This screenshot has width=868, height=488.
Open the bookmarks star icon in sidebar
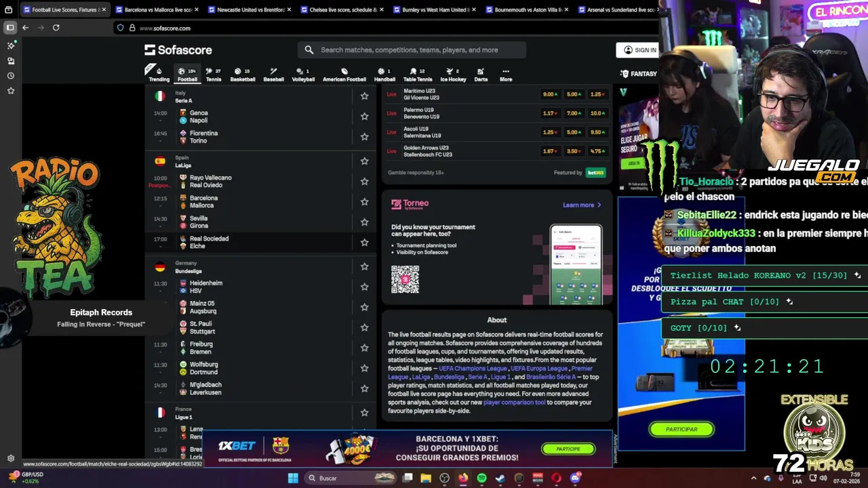click(11, 90)
